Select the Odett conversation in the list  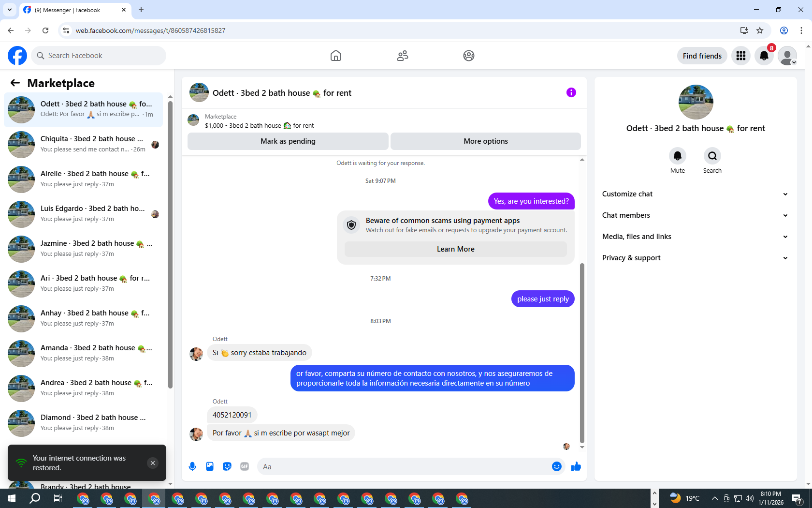coord(83,109)
